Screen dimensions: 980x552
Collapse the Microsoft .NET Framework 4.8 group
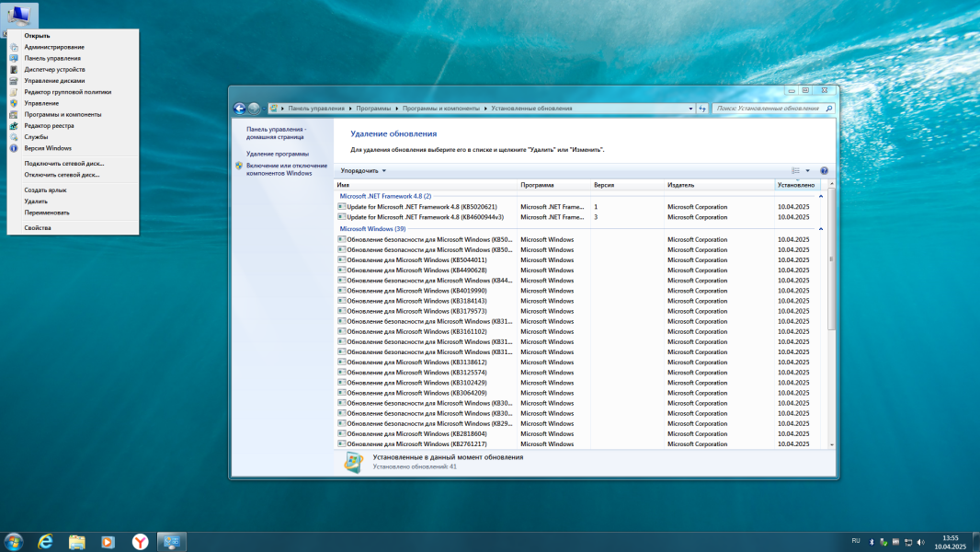coord(821,196)
